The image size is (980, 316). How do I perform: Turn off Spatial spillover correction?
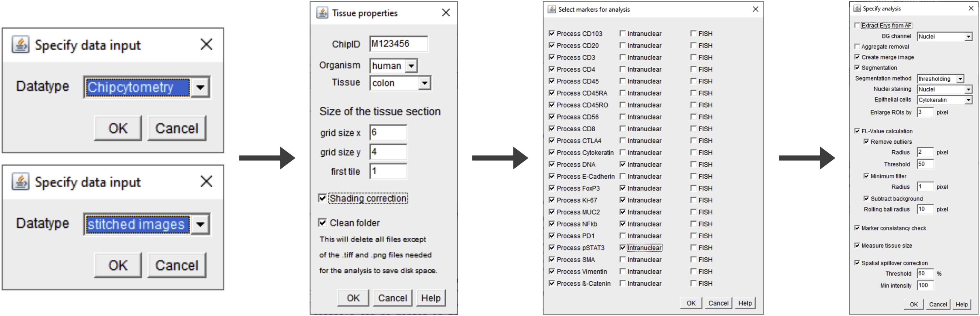click(x=856, y=263)
